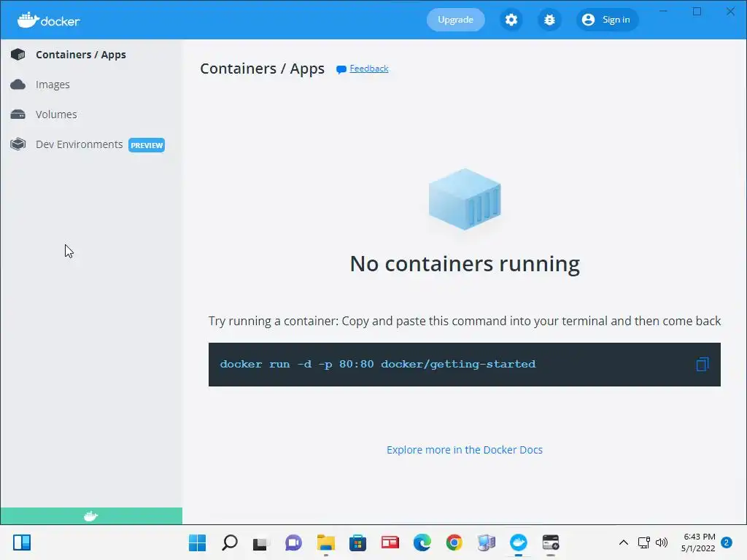This screenshot has height=560, width=747.
Task: Open Dev Environments section
Action: pos(79,144)
